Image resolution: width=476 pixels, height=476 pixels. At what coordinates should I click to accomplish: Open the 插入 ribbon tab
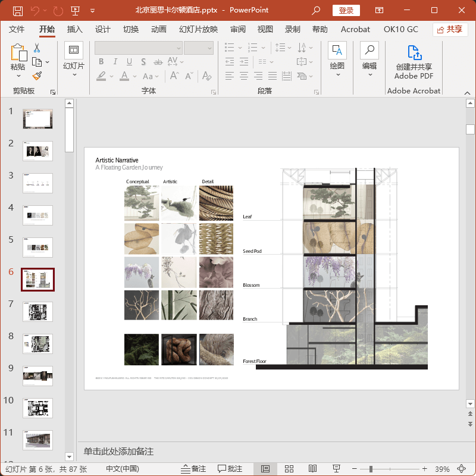[75, 29]
